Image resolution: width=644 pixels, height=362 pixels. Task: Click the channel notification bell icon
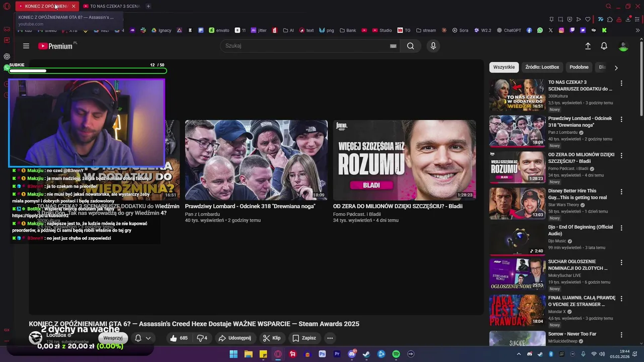coord(138,338)
